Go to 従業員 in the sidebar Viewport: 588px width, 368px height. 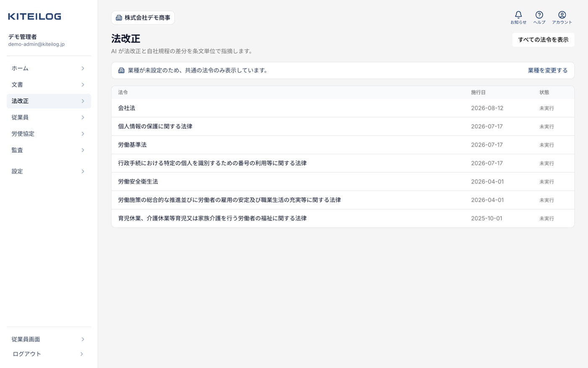(49, 117)
